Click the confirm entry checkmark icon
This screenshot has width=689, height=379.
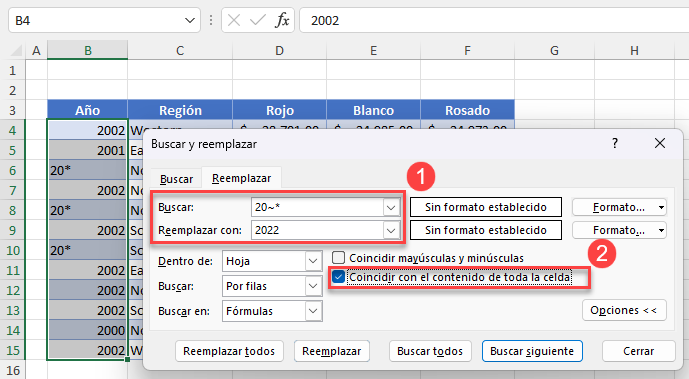click(257, 20)
